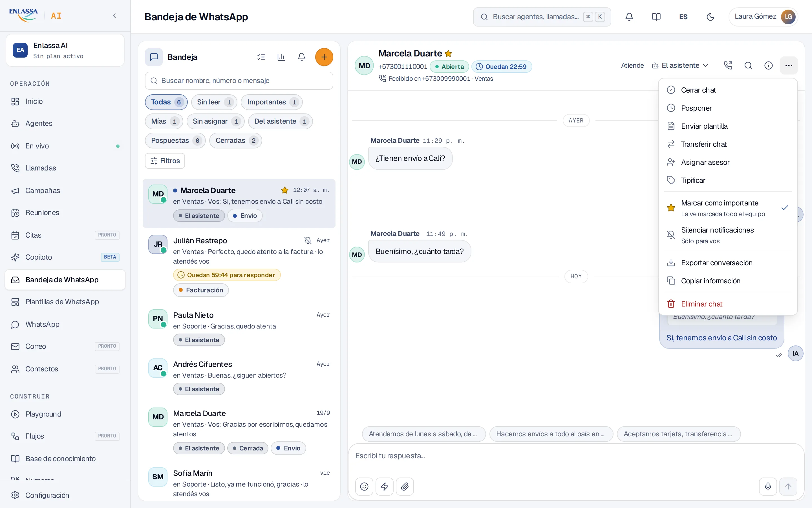812x508 pixels.
Task: Open the statistics bar chart icon in Bandeja
Action: (281, 57)
